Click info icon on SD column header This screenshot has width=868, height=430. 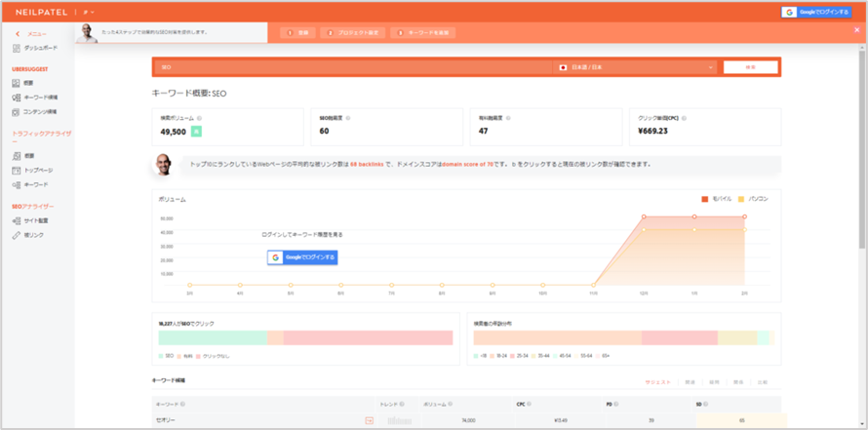point(706,404)
